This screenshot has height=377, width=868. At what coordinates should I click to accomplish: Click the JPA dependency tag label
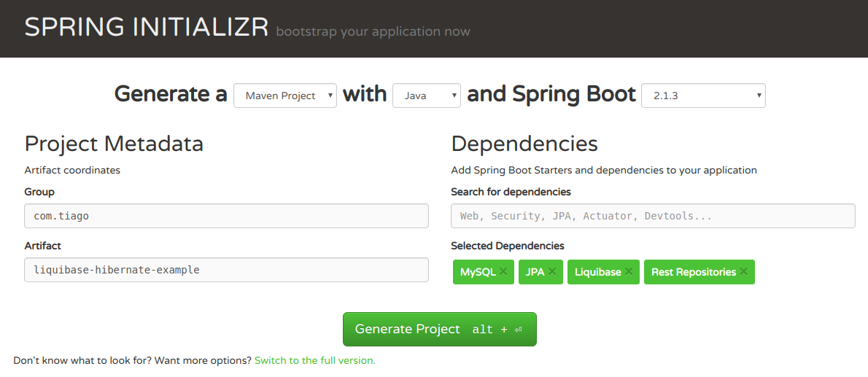pos(535,272)
